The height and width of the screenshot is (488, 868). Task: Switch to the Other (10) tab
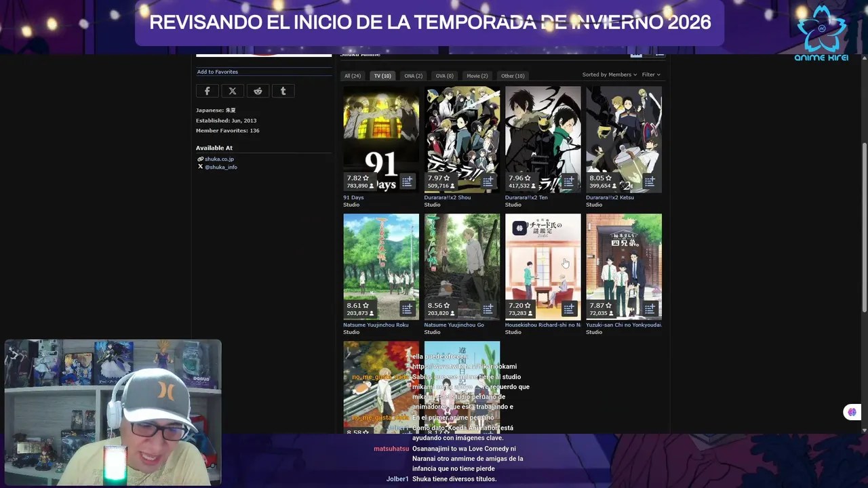coord(513,76)
